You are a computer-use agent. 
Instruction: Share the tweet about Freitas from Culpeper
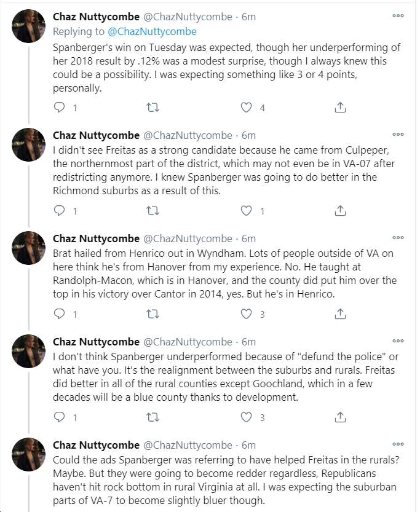coord(340,211)
